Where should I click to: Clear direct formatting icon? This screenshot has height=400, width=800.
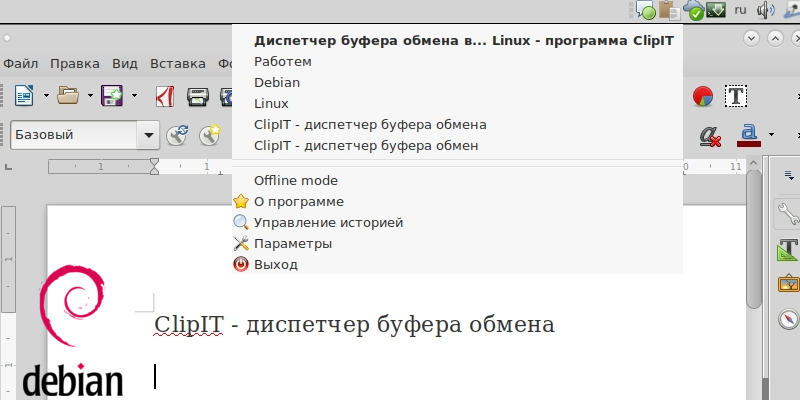click(x=710, y=136)
